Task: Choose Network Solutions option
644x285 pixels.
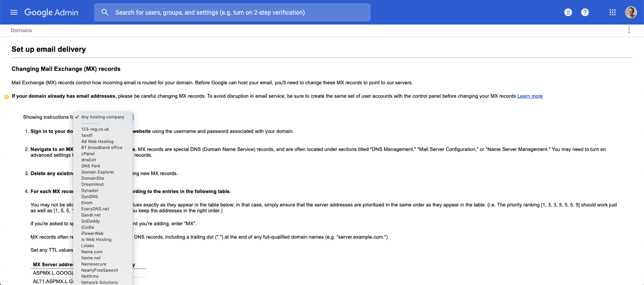Action: coord(100,282)
